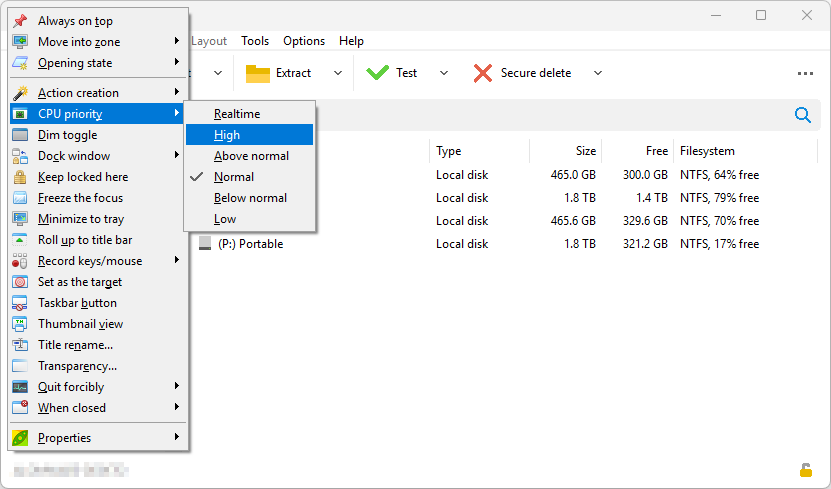Choose High CPU priority
Screen dimensions: 831x489
[227, 135]
